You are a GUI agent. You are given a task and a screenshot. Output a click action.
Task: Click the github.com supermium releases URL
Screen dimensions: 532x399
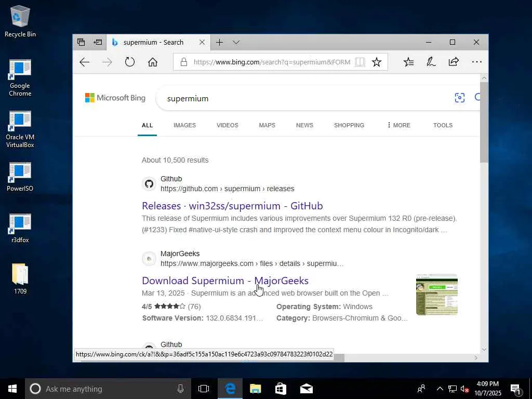pyautogui.click(x=228, y=189)
